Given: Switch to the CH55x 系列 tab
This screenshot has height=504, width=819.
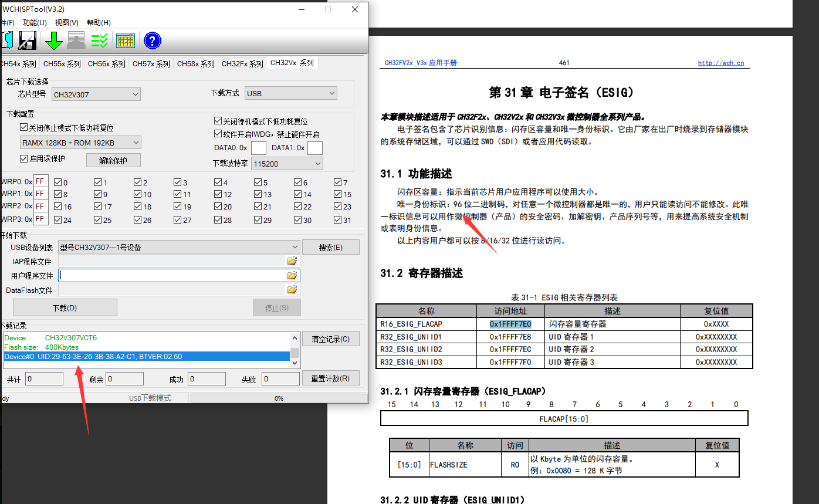Looking at the screenshot, I should (62, 64).
